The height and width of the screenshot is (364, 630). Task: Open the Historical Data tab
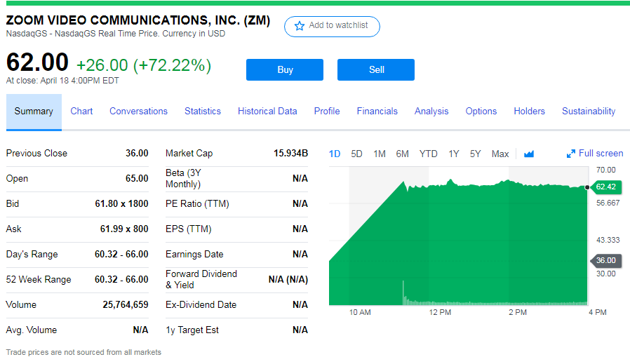(267, 112)
